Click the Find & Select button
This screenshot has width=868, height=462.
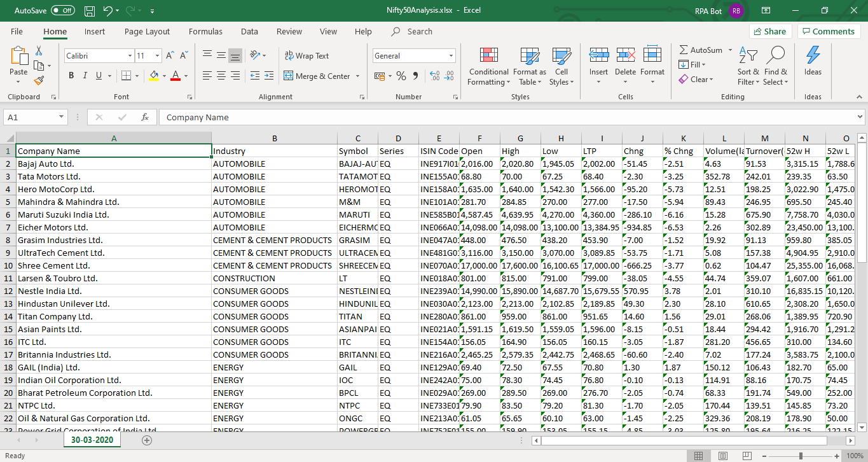click(776, 66)
